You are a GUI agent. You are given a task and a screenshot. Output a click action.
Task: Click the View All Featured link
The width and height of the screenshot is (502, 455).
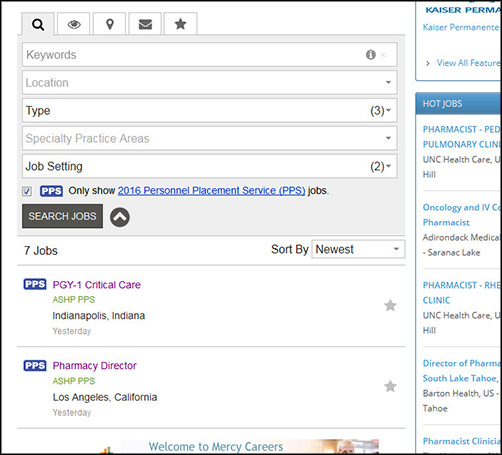pos(468,63)
